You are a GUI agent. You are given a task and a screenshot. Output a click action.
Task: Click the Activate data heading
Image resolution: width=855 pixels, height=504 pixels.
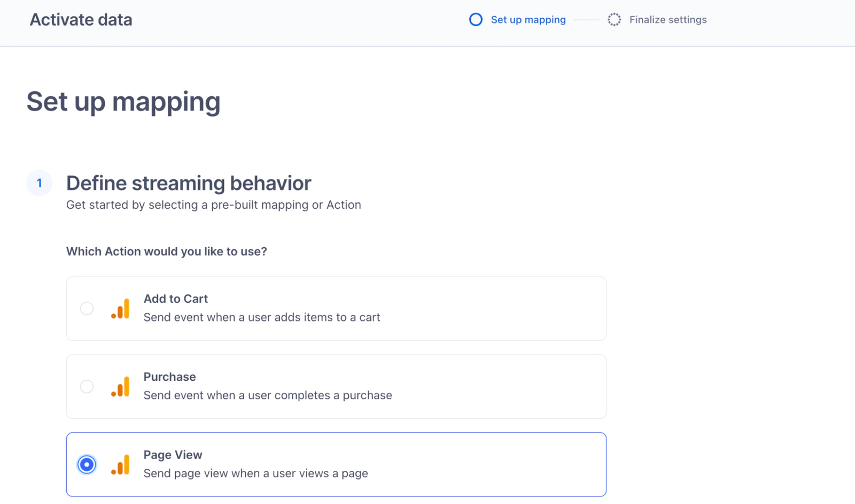coord(81,20)
